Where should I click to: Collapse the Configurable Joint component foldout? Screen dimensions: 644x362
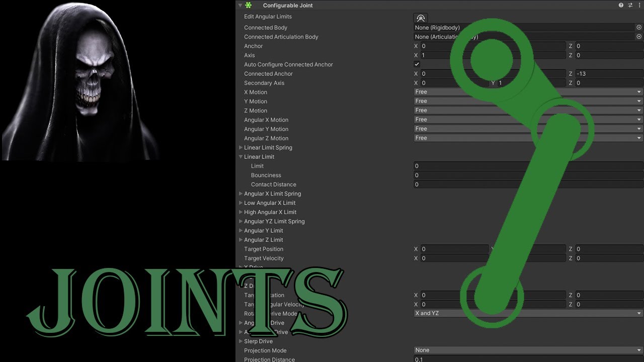[x=240, y=5]
